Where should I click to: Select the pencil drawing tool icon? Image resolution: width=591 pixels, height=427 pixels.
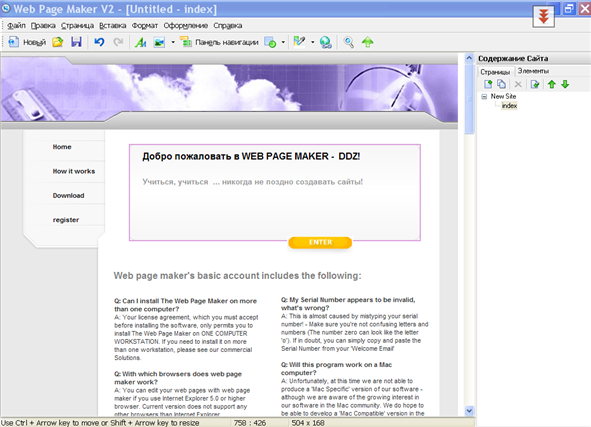tap(299, 41)
